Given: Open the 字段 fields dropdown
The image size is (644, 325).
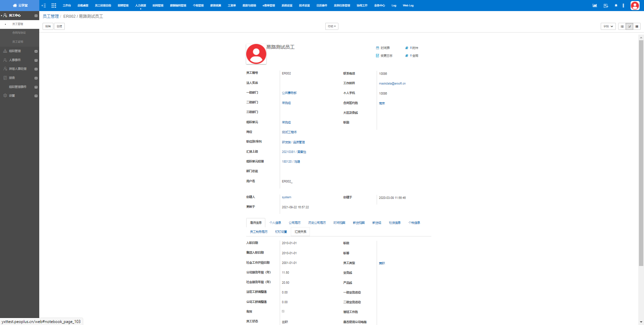Looking at the screenshot, I should coord(608,26).
